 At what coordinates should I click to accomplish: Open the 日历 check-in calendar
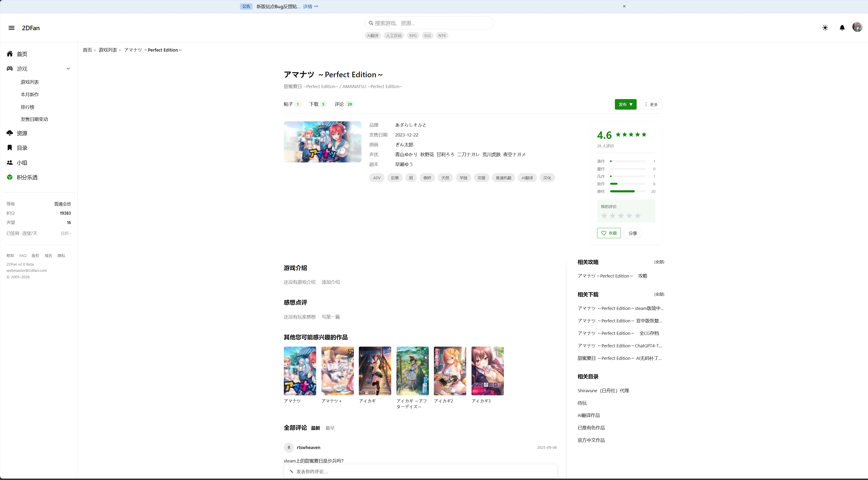(x=66, y=233)
